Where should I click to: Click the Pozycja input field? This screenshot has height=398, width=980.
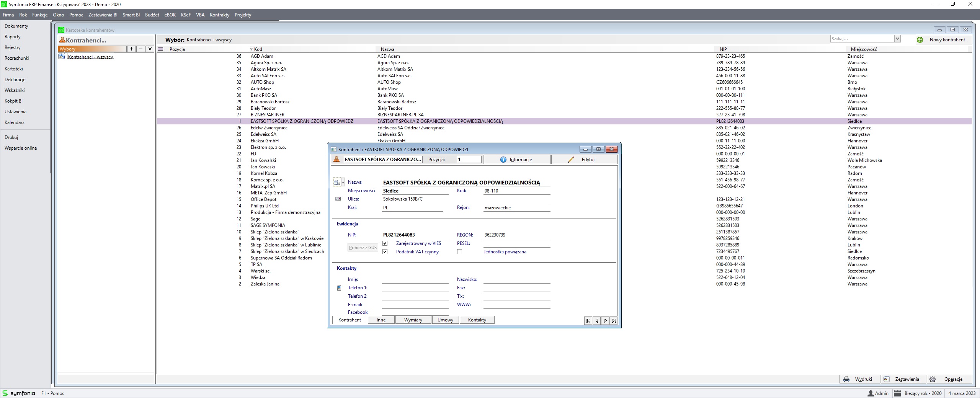point(469,160)
